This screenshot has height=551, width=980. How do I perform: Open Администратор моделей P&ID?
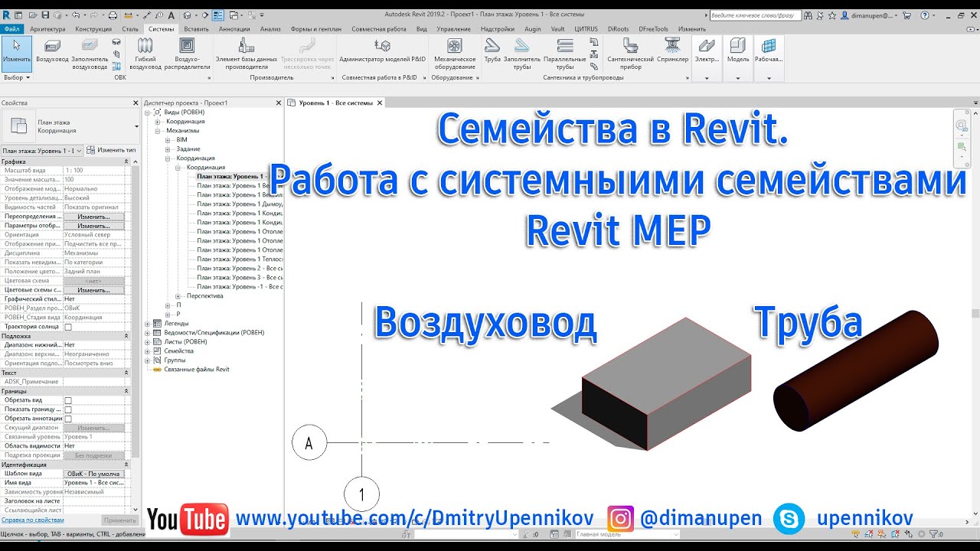(382, 51)
